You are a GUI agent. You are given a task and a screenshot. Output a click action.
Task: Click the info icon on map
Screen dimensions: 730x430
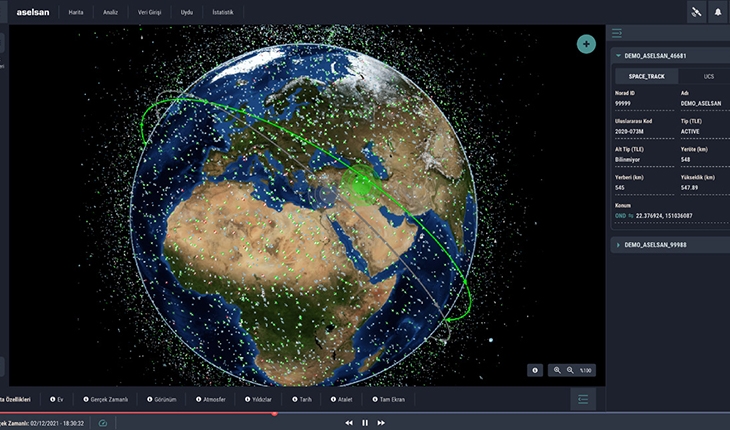point(536,370)
